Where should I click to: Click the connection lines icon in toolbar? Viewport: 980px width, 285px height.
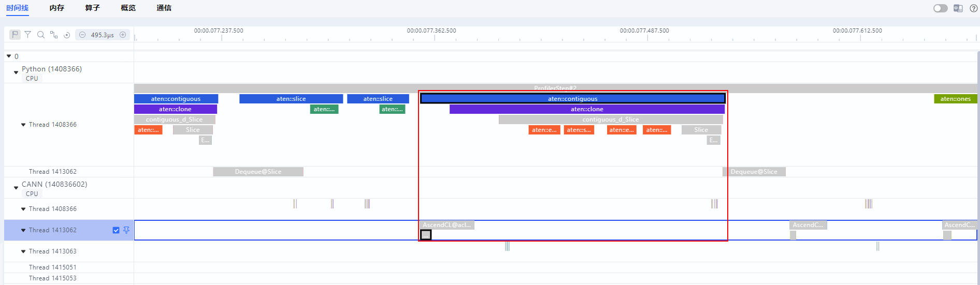(x=54, y=35)
